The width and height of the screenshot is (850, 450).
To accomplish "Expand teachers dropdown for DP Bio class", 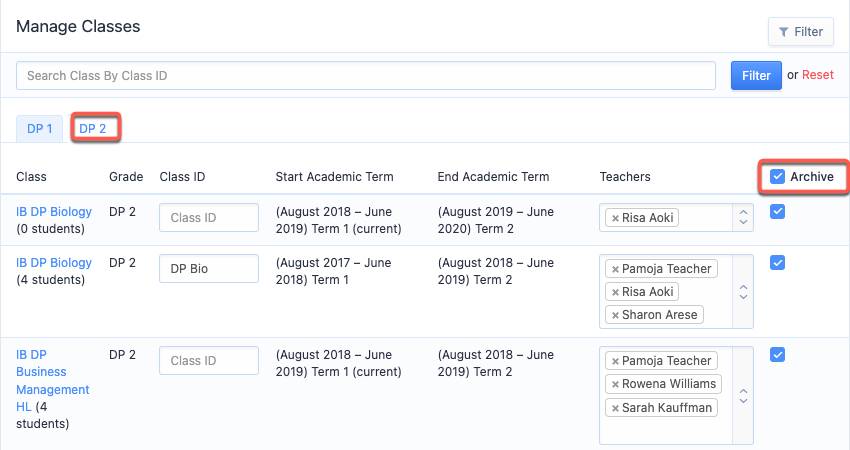I will coord(743,292).
